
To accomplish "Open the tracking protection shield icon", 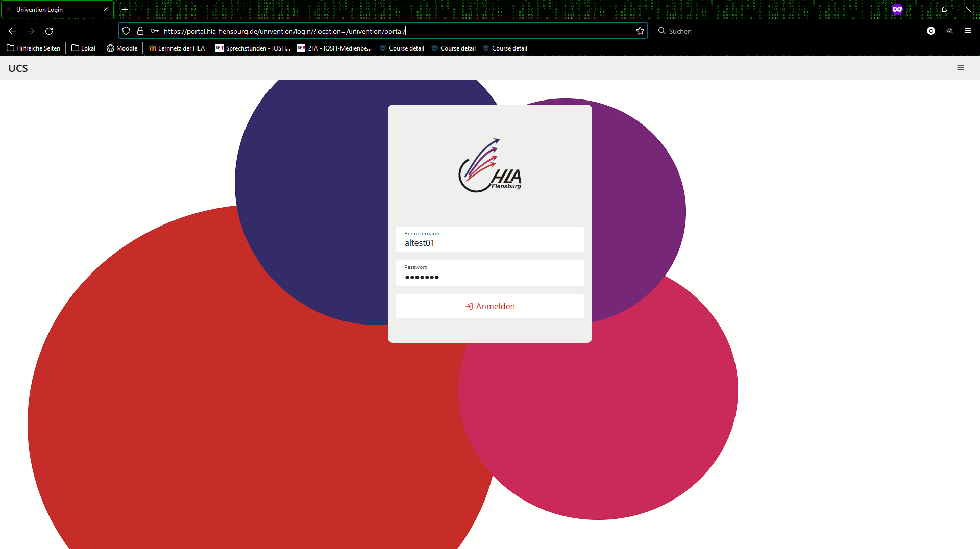I will coord(126,31).
